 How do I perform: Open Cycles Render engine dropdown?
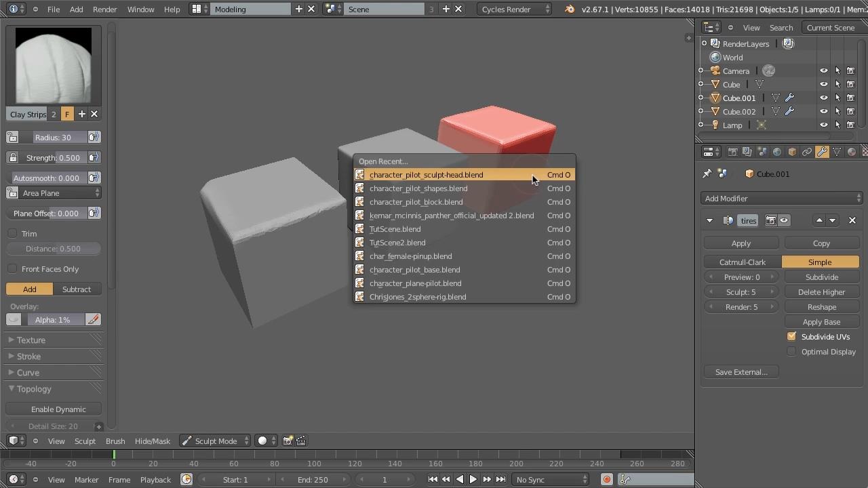point(514,9)
